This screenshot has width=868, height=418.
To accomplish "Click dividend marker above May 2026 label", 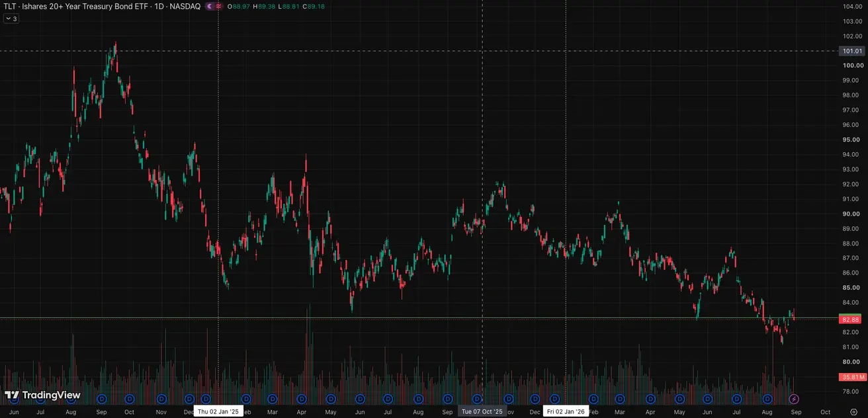I will pyautogui.click(x=679, y=399).
